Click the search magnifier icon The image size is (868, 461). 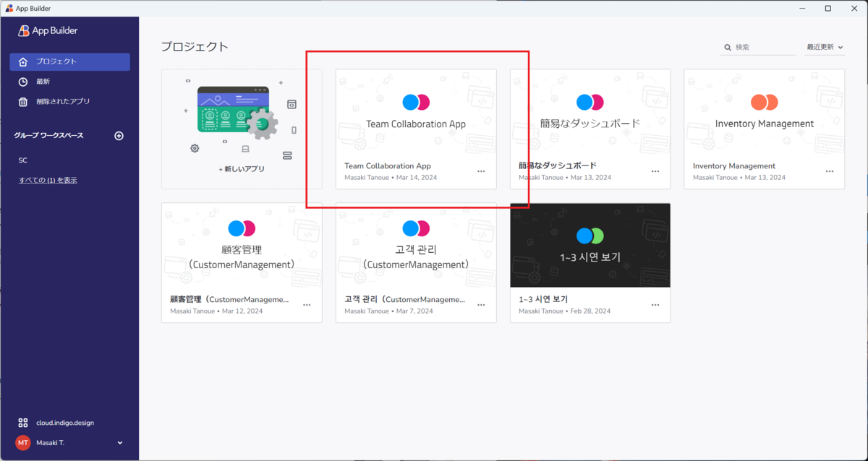tap(728, 47)
